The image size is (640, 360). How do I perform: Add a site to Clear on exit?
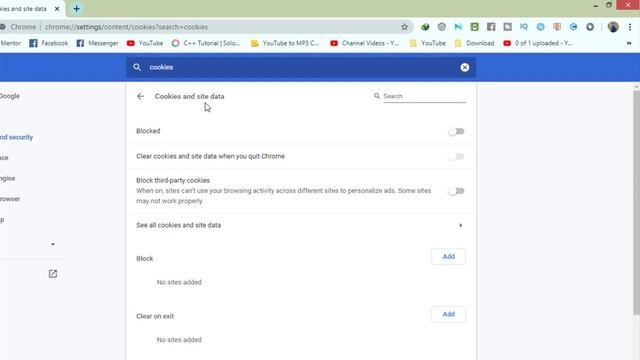(x=449, y=314)
